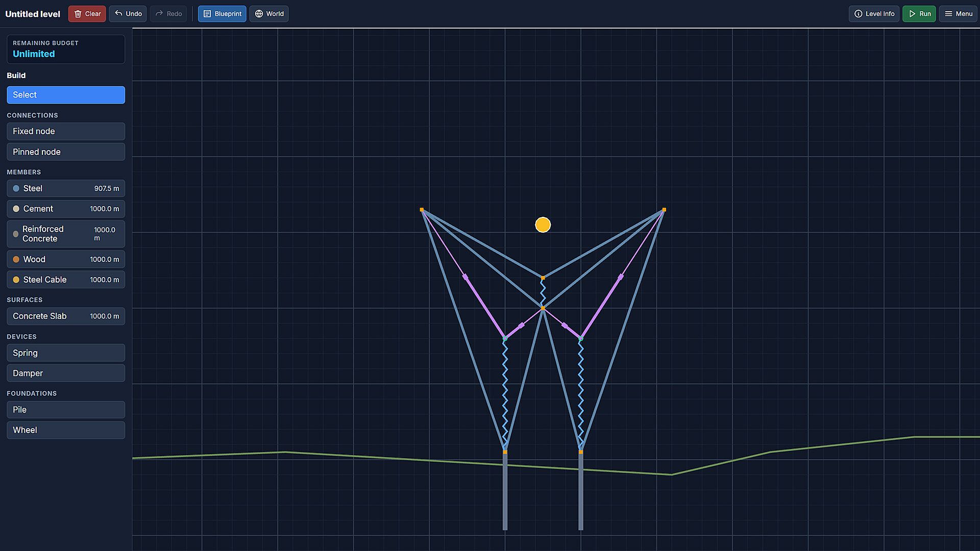Switch to Blueprint view tab
980x551 pixels.
tap(222, 14)
